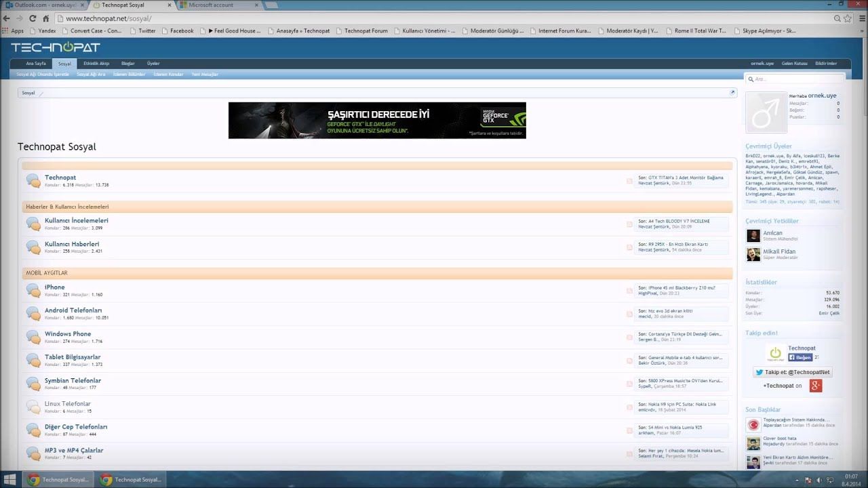Click the Tablet Bilgisayarlar forum icon
Image resolution: width=868 pixels, height=488 pixels.
[x=33, y=361]
